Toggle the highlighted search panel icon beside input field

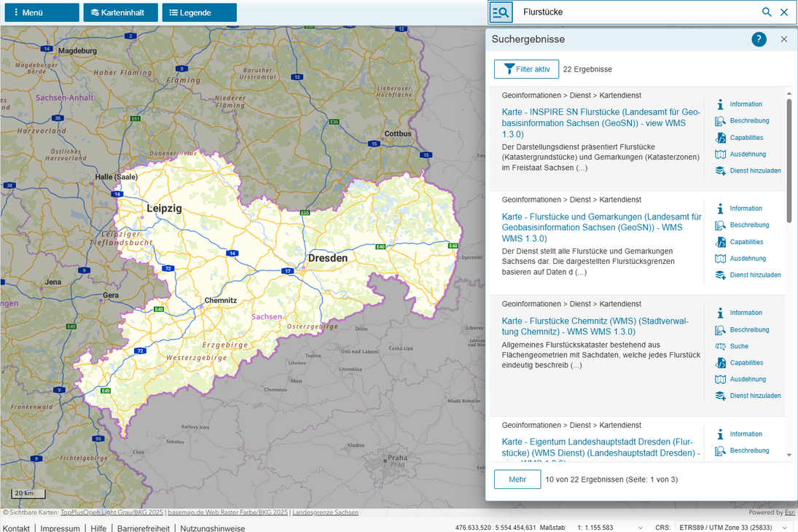[x=501, y=12]
